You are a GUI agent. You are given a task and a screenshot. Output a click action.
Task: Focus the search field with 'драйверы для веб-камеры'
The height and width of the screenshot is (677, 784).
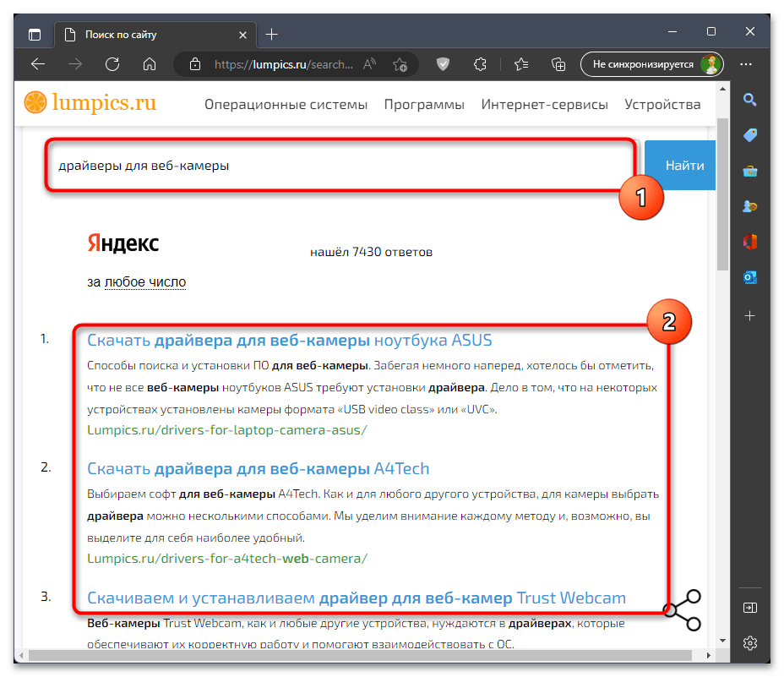pyautogui.click(x=340, y=166)
